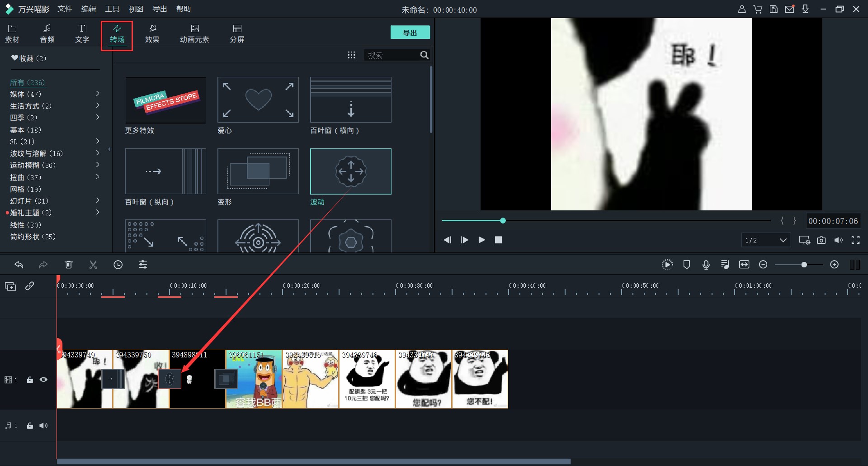This screenshot has height=466, width=868.
Task: Toggle audio track 1 lock
Action: tap(30, 426)
